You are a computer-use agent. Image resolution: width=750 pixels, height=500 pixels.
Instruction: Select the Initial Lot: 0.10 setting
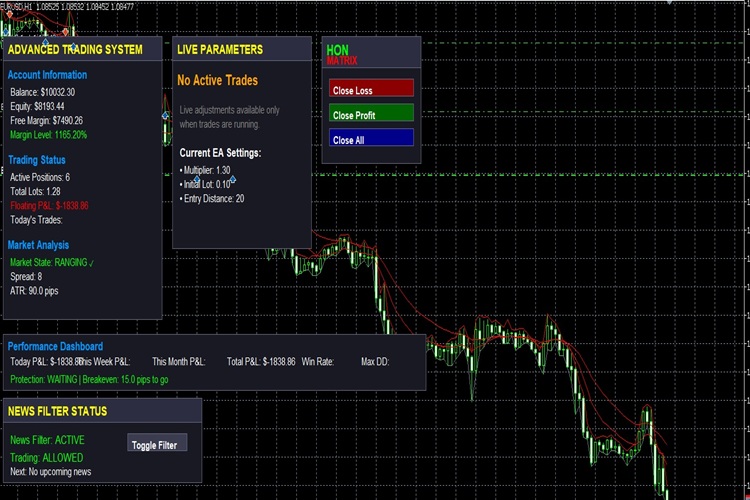(205, 185)
